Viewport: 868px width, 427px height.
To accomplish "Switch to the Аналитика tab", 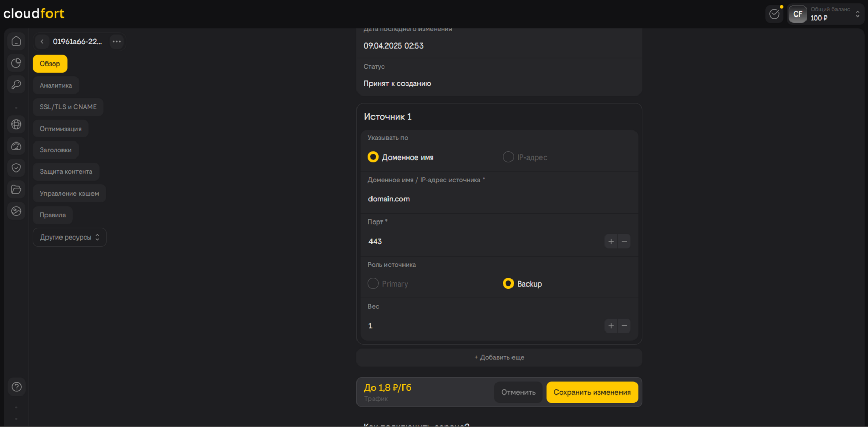I will [56, 85].
